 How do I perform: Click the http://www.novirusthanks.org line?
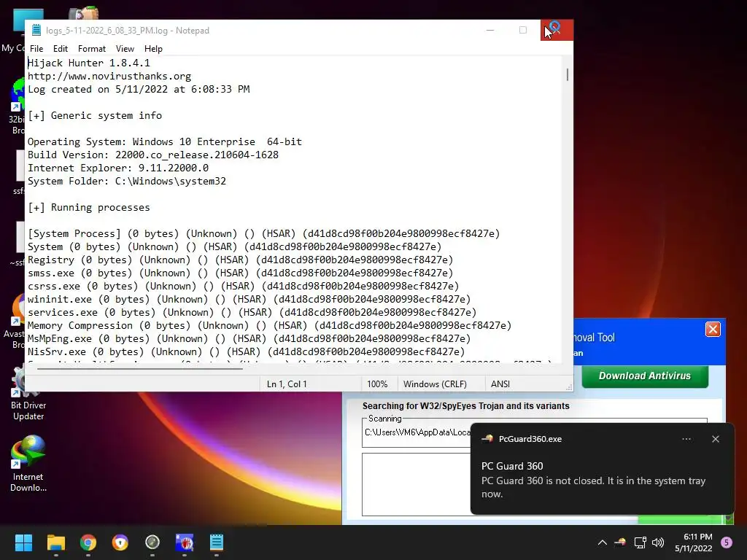coord(109,76)
